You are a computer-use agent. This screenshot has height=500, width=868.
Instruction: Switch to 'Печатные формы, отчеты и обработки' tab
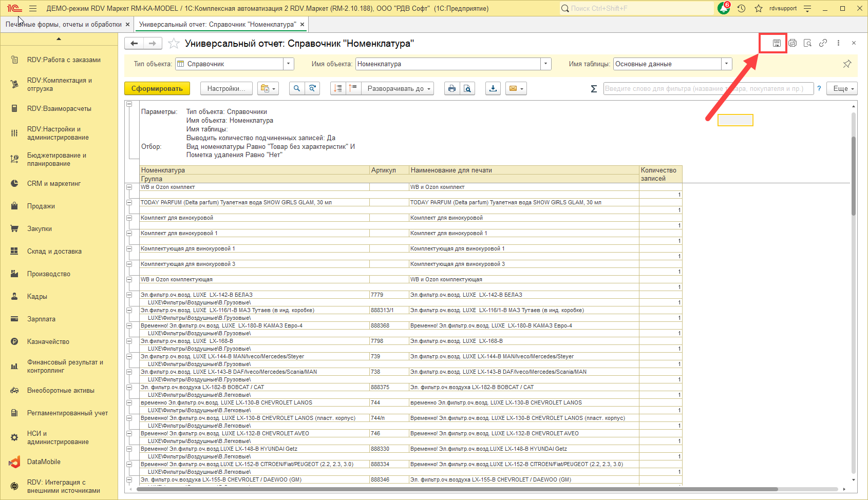64,24
